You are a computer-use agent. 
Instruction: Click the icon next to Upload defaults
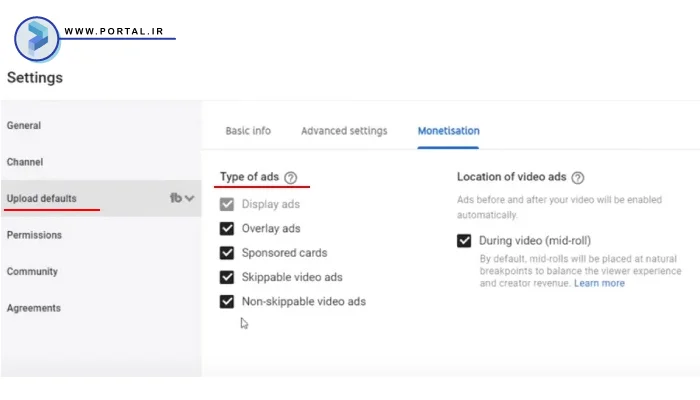pyautogui.click(x=176, y=198)
